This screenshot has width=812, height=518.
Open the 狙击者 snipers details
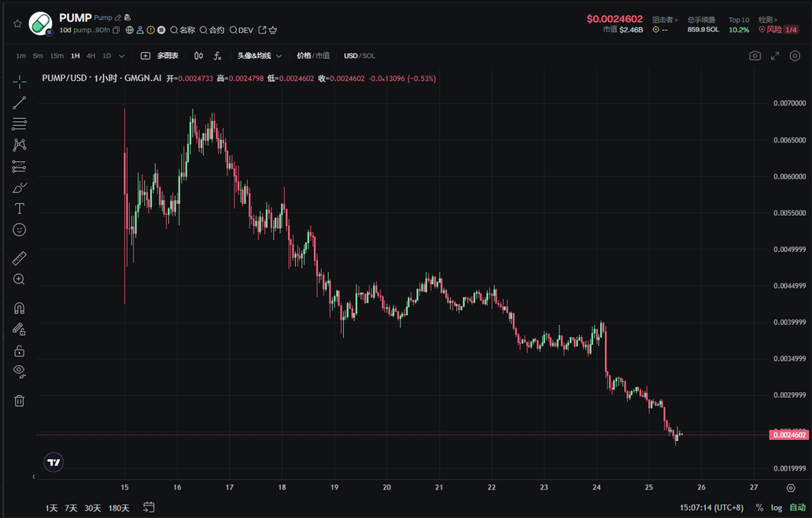[x=665, y=20]
